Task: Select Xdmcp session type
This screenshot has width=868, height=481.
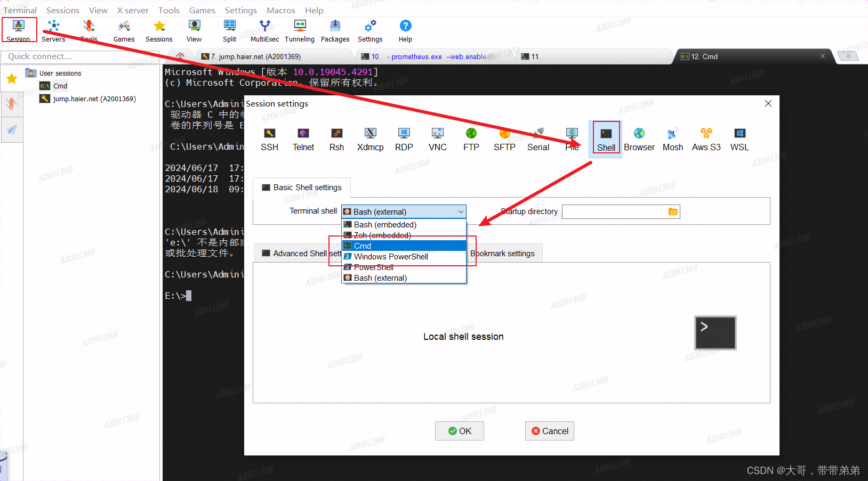Action: tap(370, 140)
